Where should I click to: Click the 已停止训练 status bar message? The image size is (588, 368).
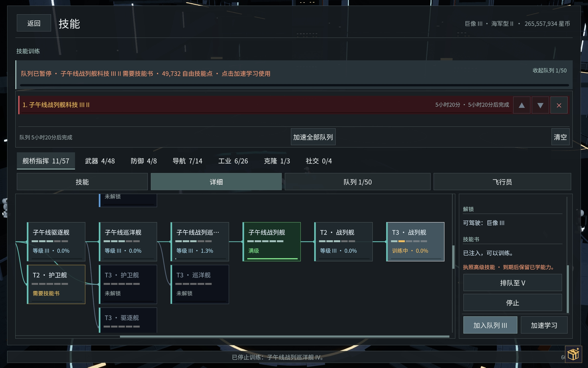pos(278,357)
